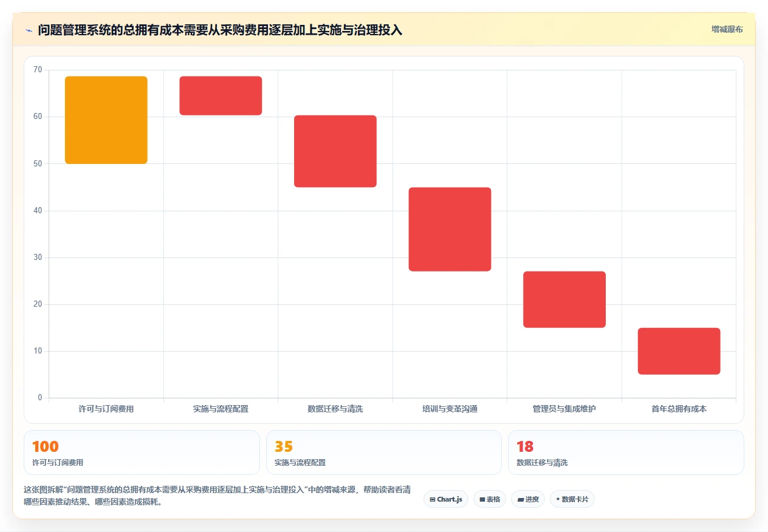Click the 18 数据迁移与清洗 data card
The image size is (768, 532).
click(x=626, y=452)
